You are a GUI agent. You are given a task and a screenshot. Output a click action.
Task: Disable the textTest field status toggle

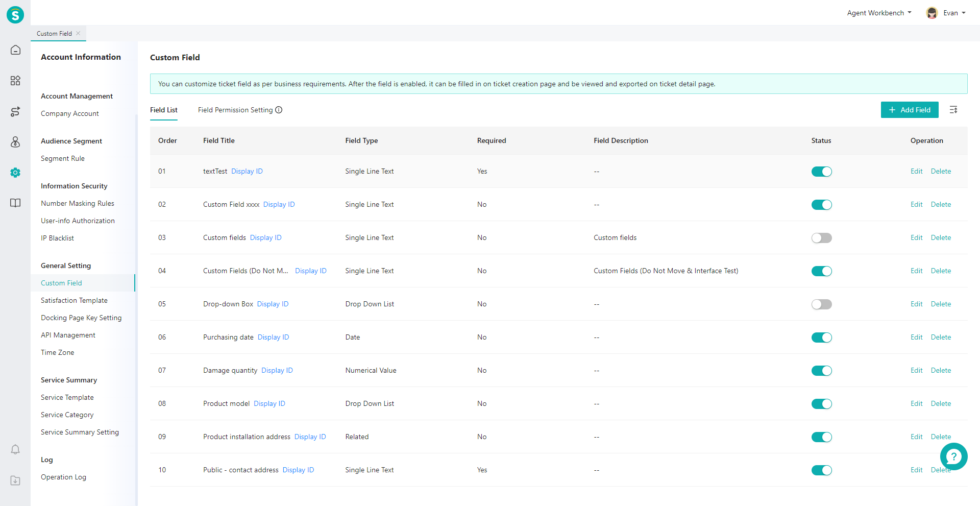click(822, 172)
